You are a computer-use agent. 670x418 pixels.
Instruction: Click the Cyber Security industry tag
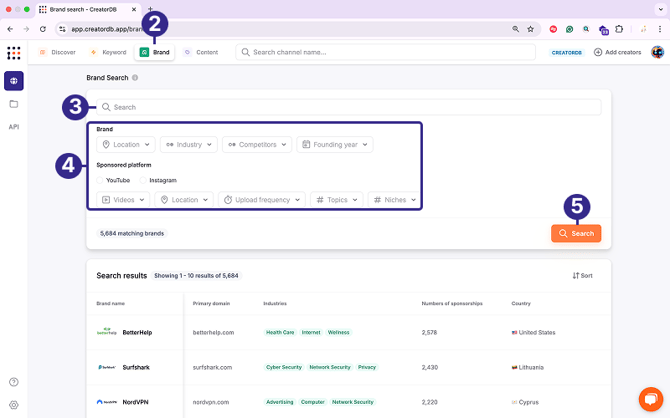click(x=284, y=367)
